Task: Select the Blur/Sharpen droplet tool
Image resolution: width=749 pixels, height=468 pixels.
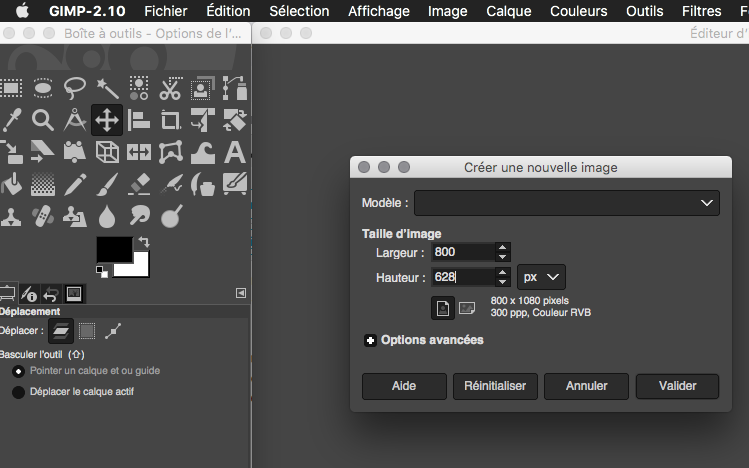Action: (x=107, y=216)
